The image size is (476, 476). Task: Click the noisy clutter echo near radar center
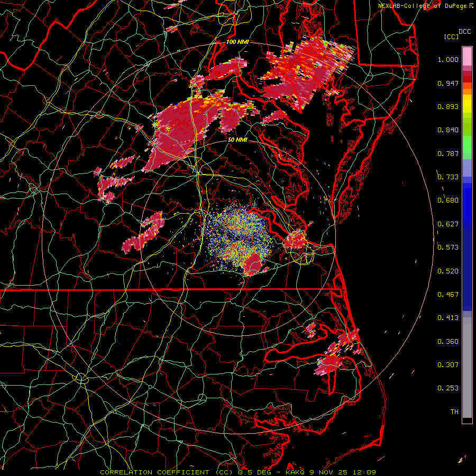(x=239, y=237)
